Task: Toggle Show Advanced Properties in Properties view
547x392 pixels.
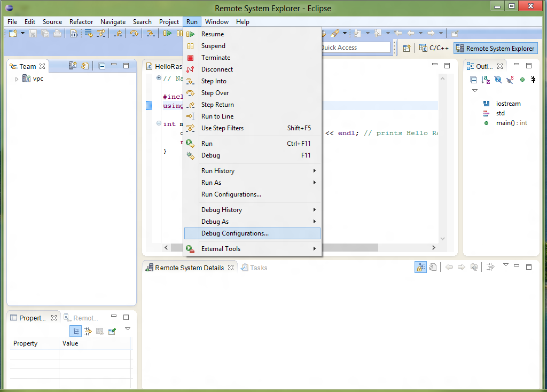Action: click(88, 331)
